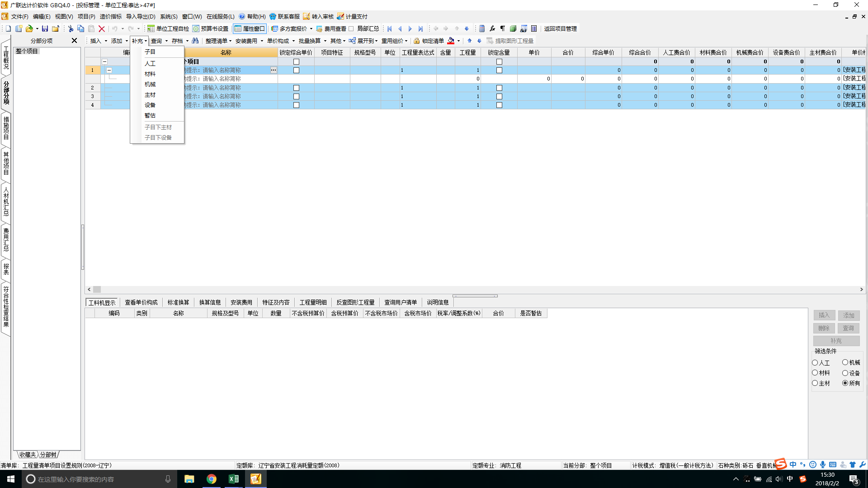Click the red X delete icon
The image size is (868, 488).
click(102, 28)
